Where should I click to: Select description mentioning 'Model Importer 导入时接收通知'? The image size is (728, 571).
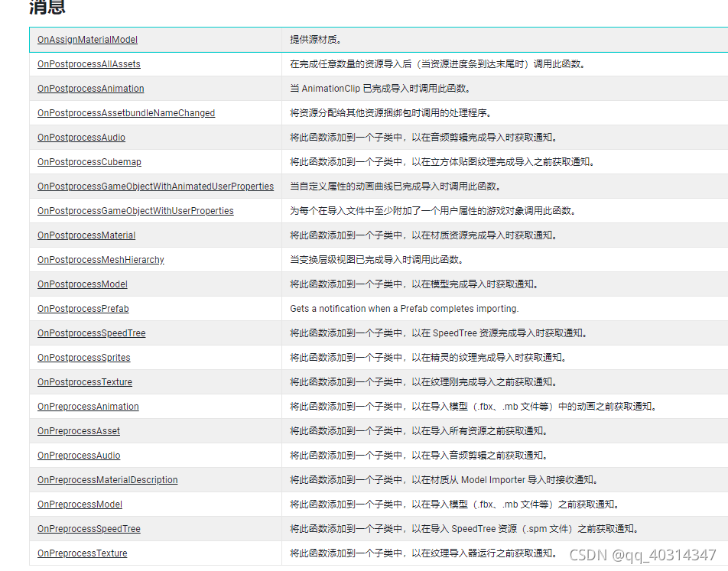click(445, 479)
